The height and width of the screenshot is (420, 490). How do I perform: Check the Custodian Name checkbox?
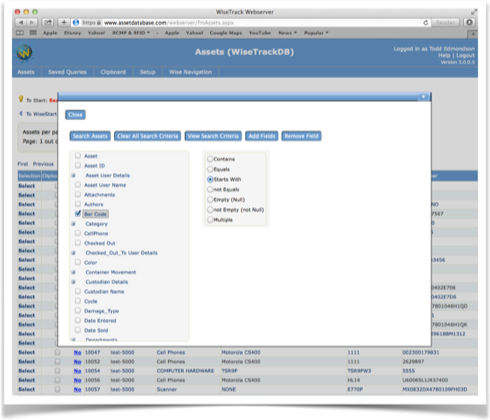pyautogui.click(x=78, y=291)
